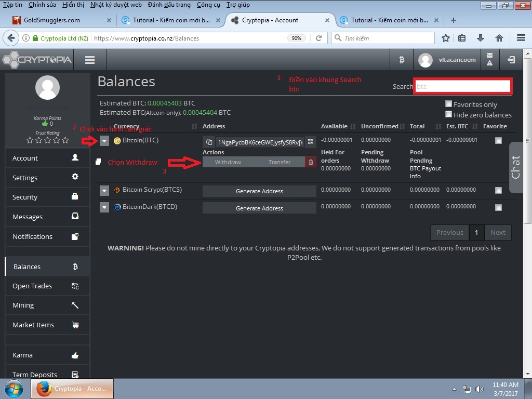Open Firefox downloads arrow icon
This screenshot has height=399, width=532.
481,38
